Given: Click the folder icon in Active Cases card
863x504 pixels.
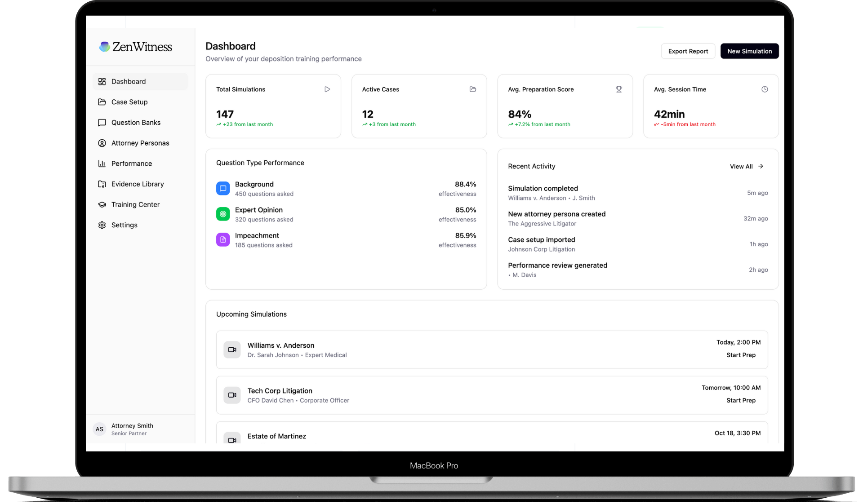Looking at the screenshot, I should pos(473,89).
